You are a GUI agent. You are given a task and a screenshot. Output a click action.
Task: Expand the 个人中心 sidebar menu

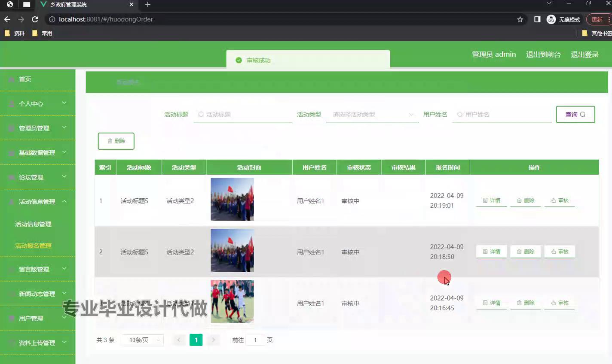pos(37,104)
